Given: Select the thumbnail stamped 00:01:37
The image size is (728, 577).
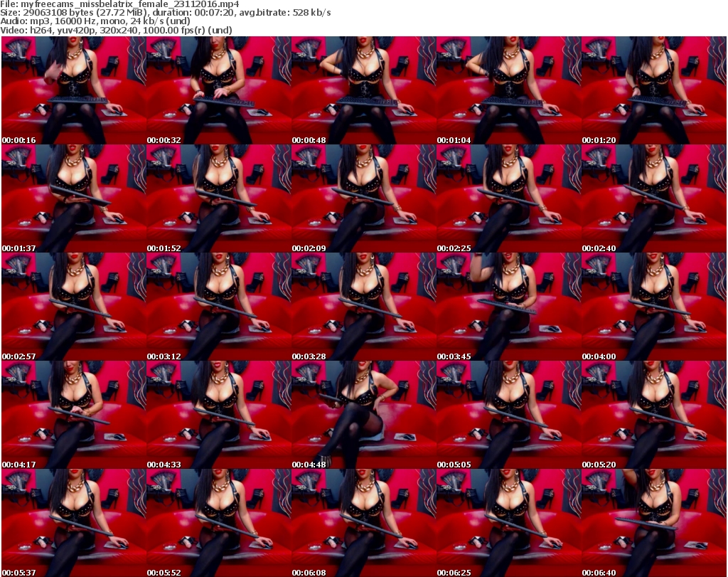Looking at the screenshot, I should [x=74, y=198].
